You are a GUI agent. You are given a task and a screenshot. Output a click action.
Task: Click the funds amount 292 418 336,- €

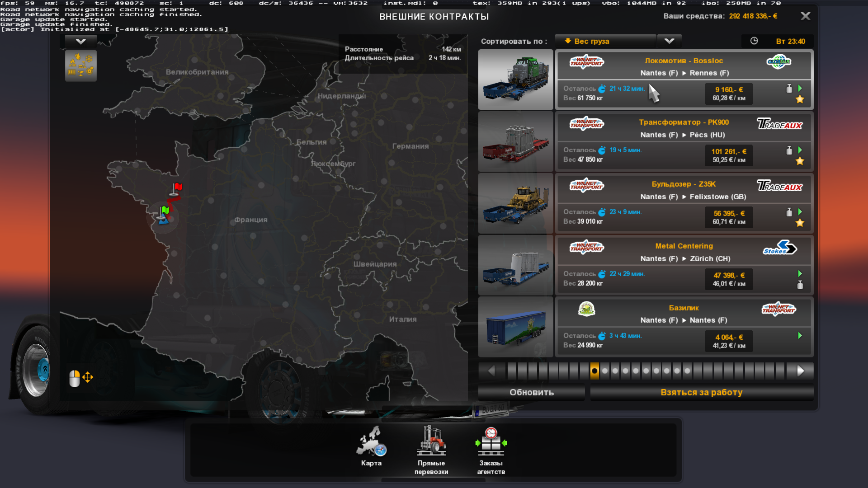(x=753, y=16)
